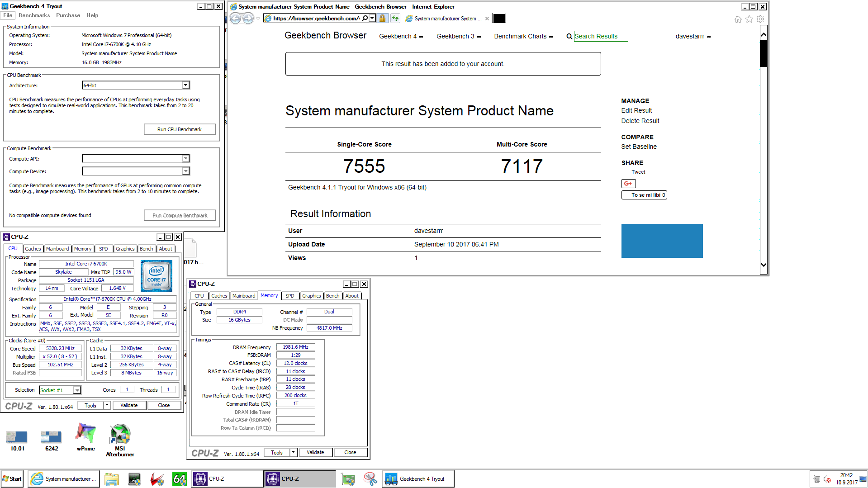Open the Snipping Tool scissors taskbar icon

(x=370, y=479)
